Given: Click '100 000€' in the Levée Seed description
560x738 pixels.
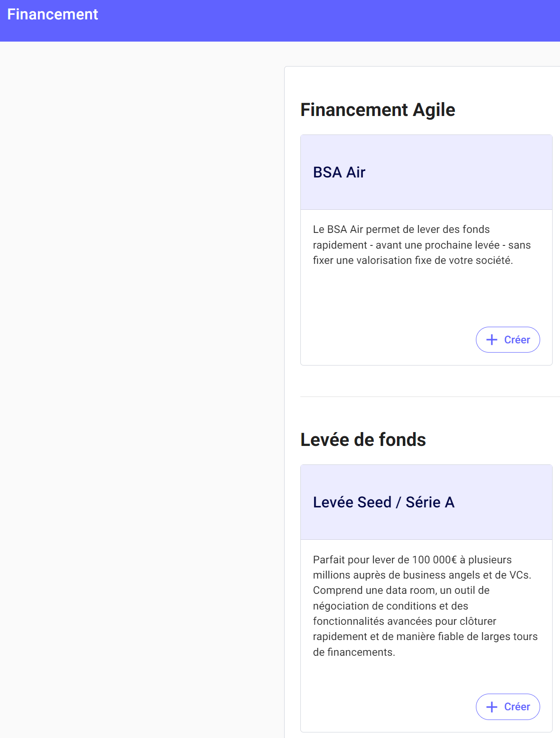Looking at the screenshot, I should 434,560.
